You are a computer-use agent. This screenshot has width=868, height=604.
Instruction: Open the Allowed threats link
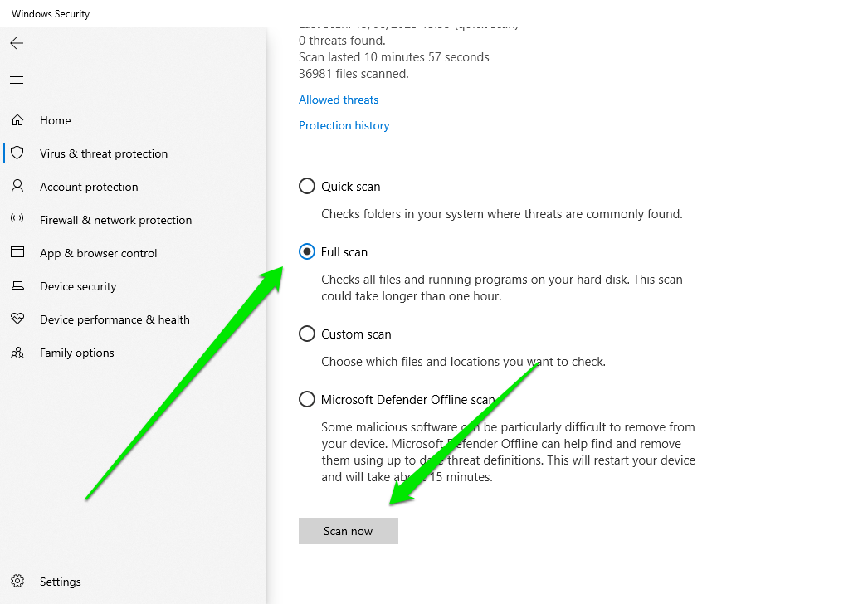point(339,100)
